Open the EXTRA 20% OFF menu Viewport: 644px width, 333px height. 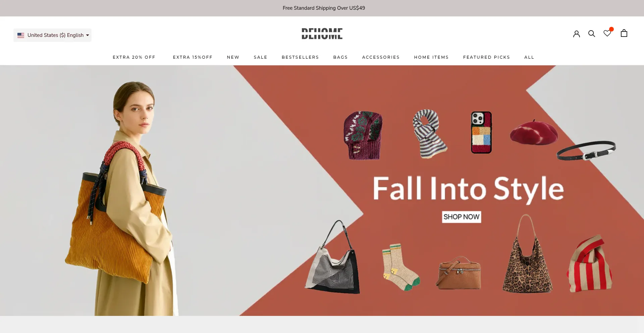pos(134,57)
